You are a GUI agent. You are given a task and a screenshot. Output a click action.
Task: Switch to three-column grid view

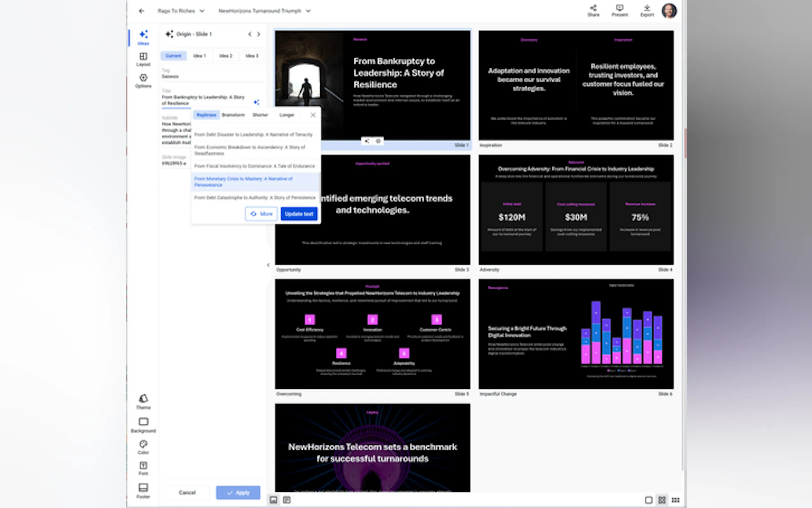[675, 500]
